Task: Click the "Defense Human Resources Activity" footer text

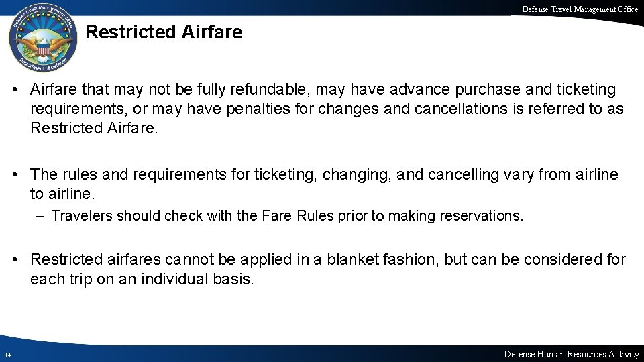Action: coord(571,354)
